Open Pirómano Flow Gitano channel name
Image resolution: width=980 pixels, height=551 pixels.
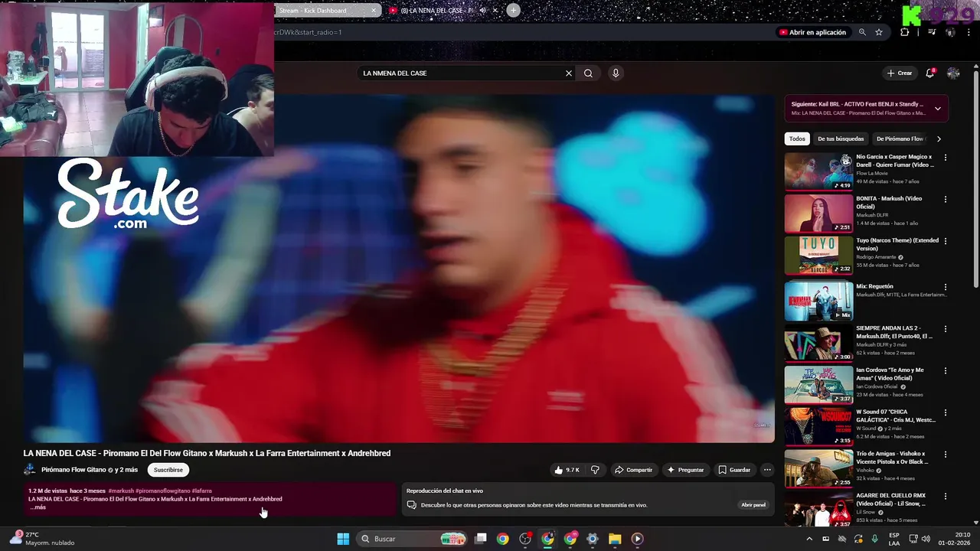pyautogui.click(x=73, y=470)
